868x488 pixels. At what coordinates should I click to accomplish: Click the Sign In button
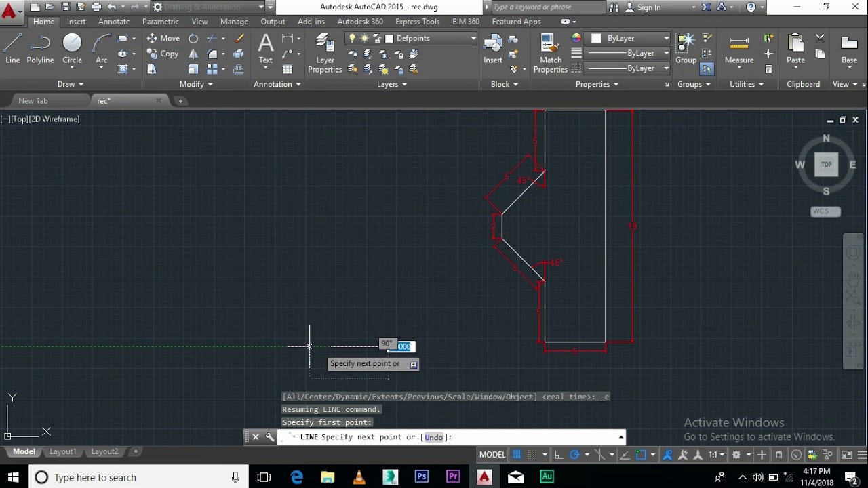click(649, 7)
